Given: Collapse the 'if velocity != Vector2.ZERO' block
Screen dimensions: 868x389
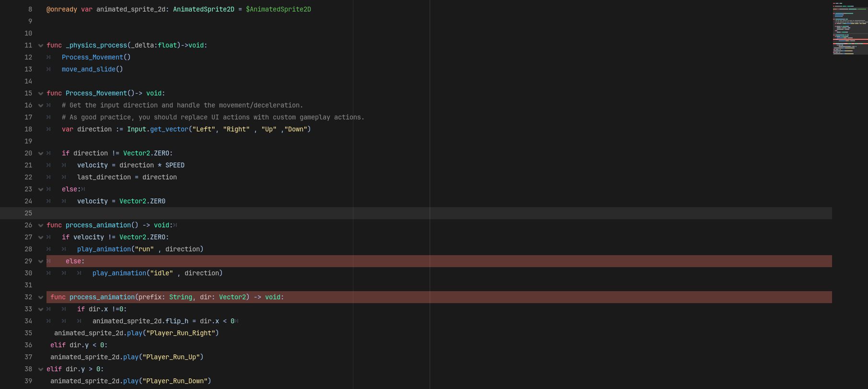Looking at the screenshot, I should tap(41, 237).
